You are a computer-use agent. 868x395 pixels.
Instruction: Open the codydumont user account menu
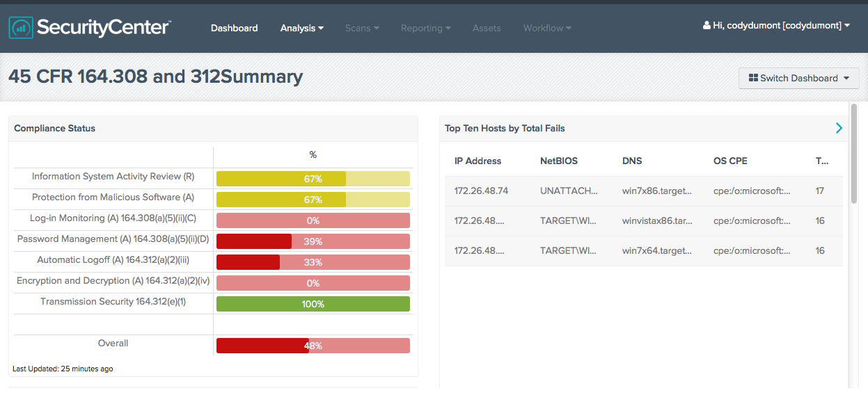[777, 26]
